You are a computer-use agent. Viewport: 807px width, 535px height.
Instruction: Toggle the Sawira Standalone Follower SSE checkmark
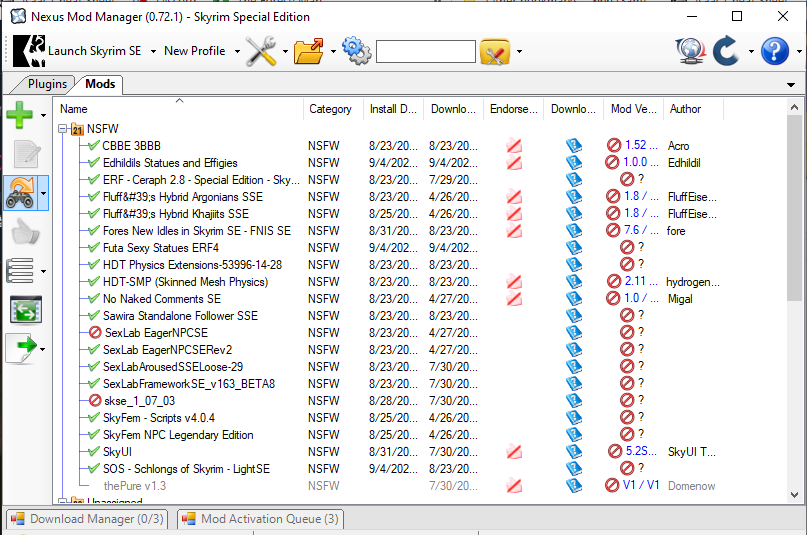pyautogui.click(x=94, y=315)
